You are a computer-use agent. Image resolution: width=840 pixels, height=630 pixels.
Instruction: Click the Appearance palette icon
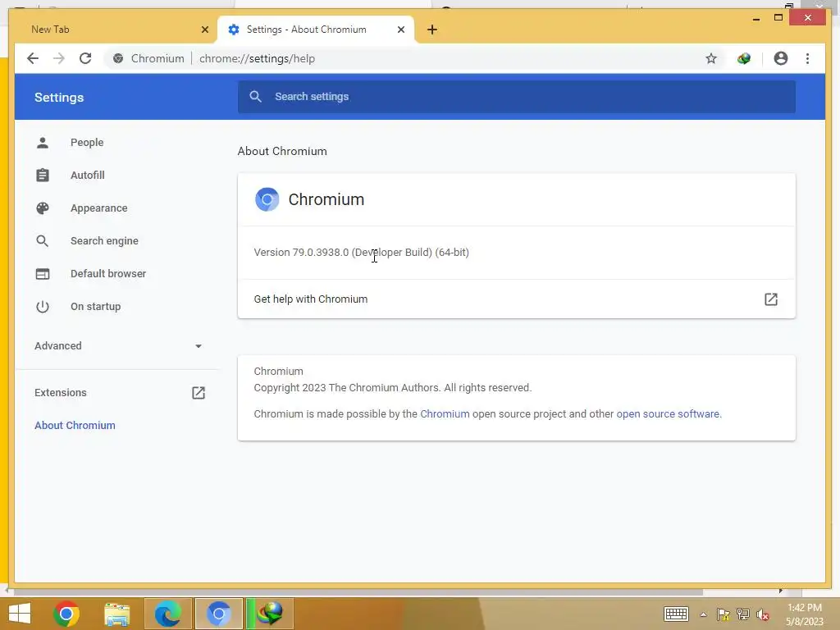click(43, 208)
